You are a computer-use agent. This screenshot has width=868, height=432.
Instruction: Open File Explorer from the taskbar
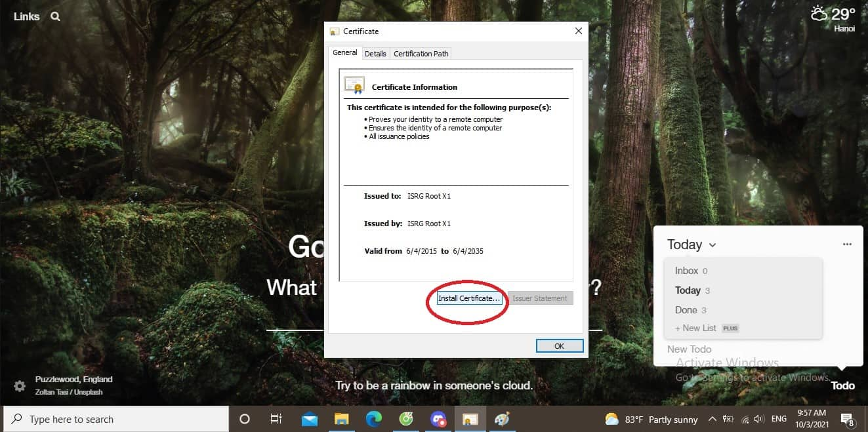click(341, 419)
